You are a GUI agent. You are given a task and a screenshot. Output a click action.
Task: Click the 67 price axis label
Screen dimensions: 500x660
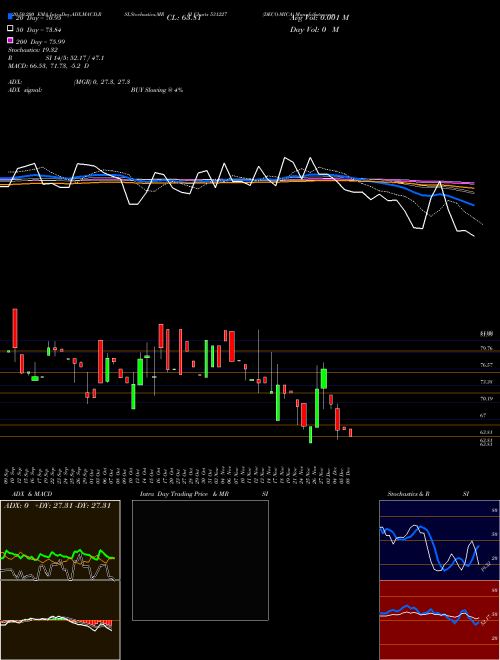483,415
